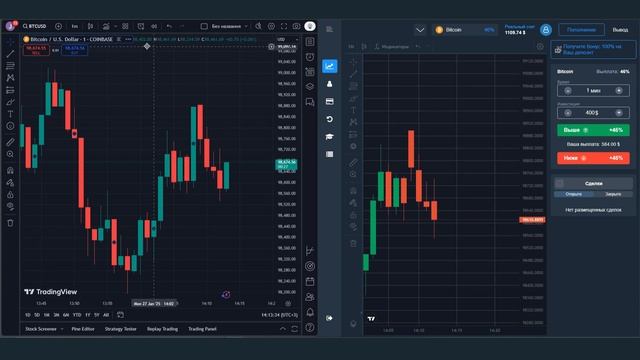Select the forecasting and measurement tool icon
Screen dimensions: 640x360
[x=10, y=90]
